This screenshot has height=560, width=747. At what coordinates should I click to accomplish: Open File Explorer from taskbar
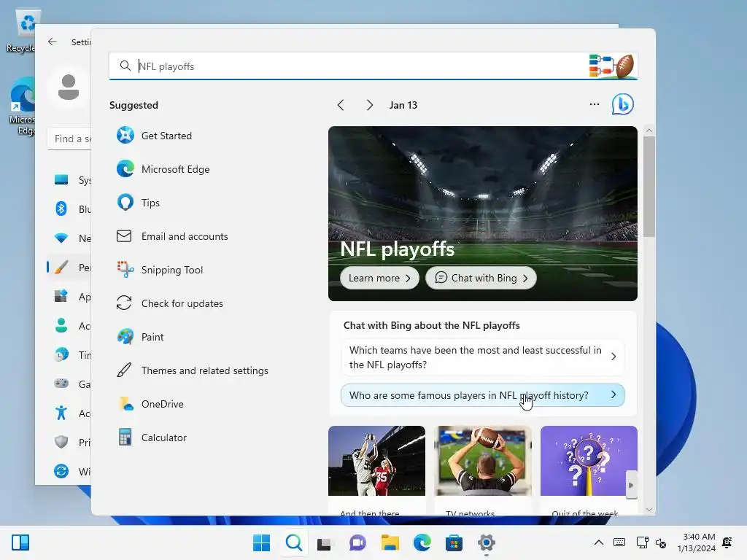point(390,542)
